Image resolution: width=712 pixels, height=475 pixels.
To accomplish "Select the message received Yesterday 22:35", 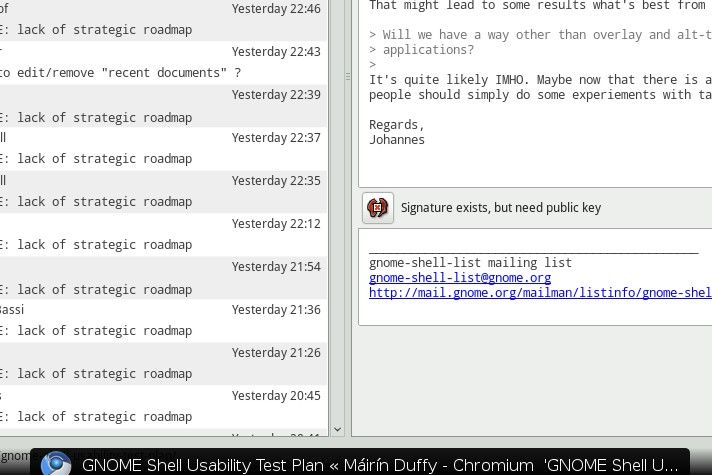I will tap(160, 192).
